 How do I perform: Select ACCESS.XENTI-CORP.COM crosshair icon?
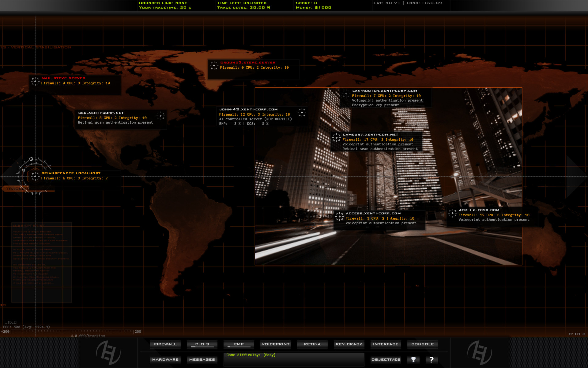[x=339, y=216]
